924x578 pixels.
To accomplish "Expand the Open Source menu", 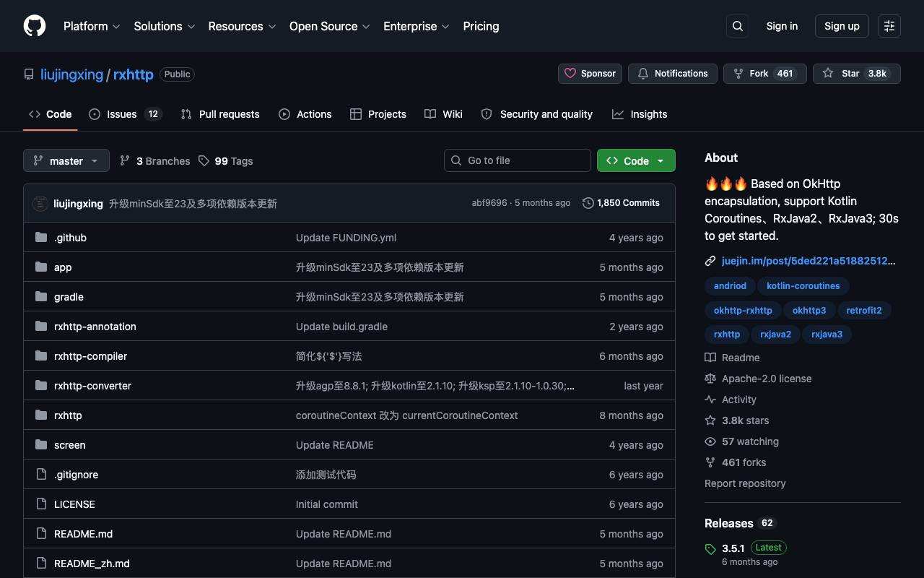I will [x=330, y=26].
